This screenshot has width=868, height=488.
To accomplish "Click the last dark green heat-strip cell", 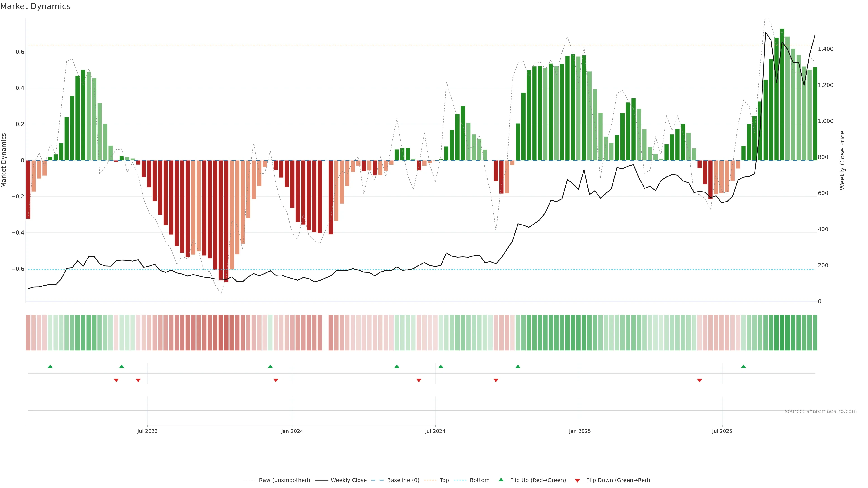I will (x=815, y=333).
